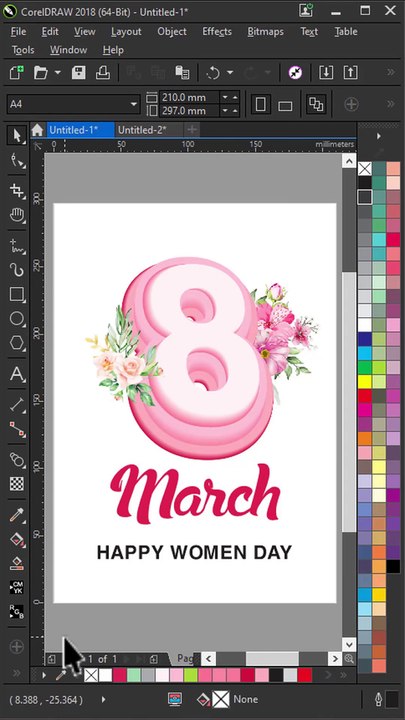Viewport: 405px width, 720px height.
Task: Select the Color Eyedropper tool
Action: click(17, 514)
